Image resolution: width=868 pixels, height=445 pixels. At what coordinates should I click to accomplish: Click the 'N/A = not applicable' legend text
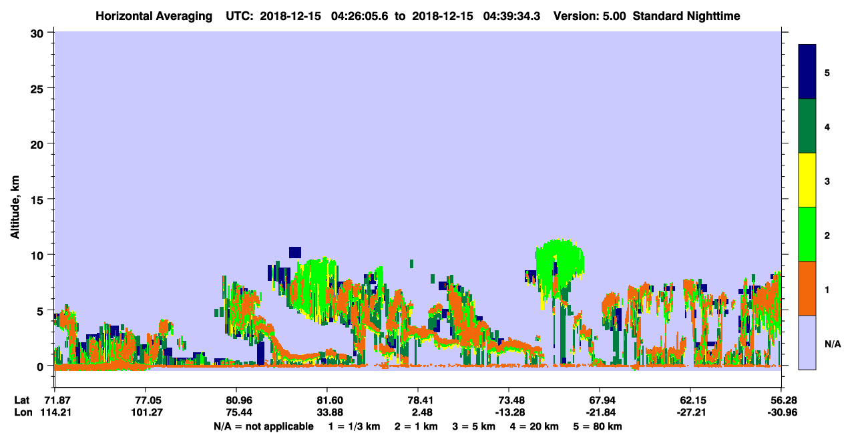pyautogui.click(x=263, y=426)
